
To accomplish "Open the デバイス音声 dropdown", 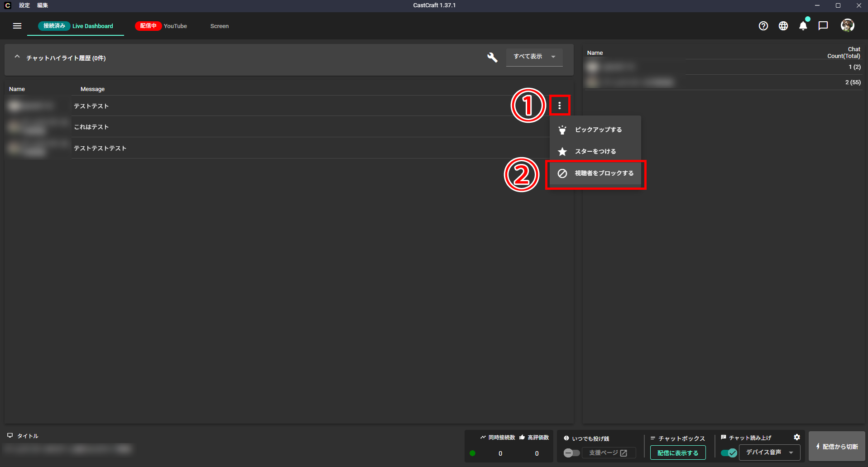I will [770, 453].
